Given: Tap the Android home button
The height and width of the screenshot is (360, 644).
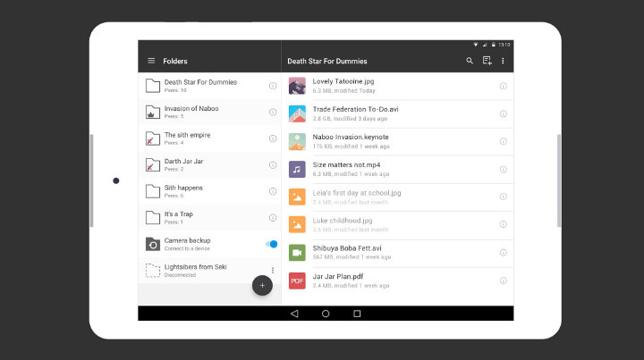Looking at the screenshot, I should pyautogui.click(x=326, y=314).
